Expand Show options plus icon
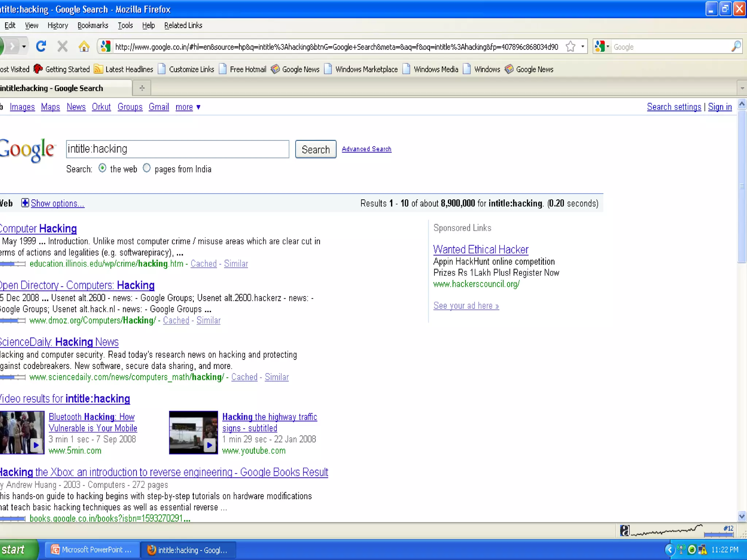 [x=25, y=203]
